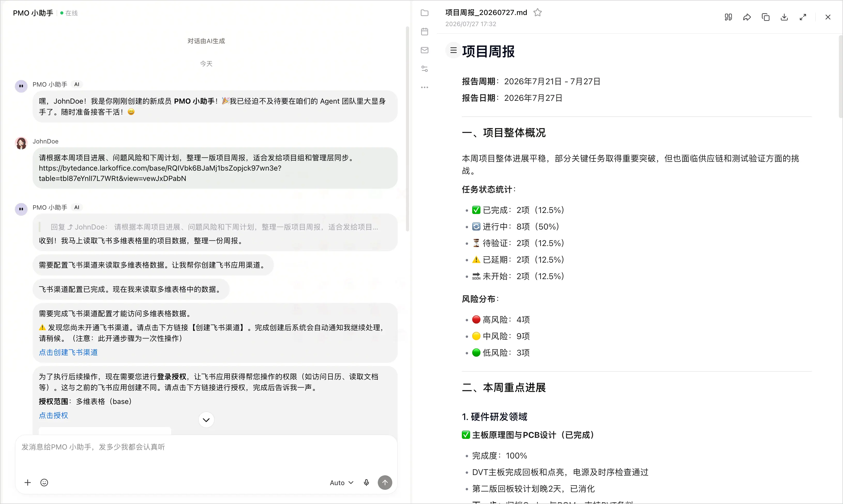Click the 点击授权 link
This screenshot has height=504, width=843.
click(53, 415)
